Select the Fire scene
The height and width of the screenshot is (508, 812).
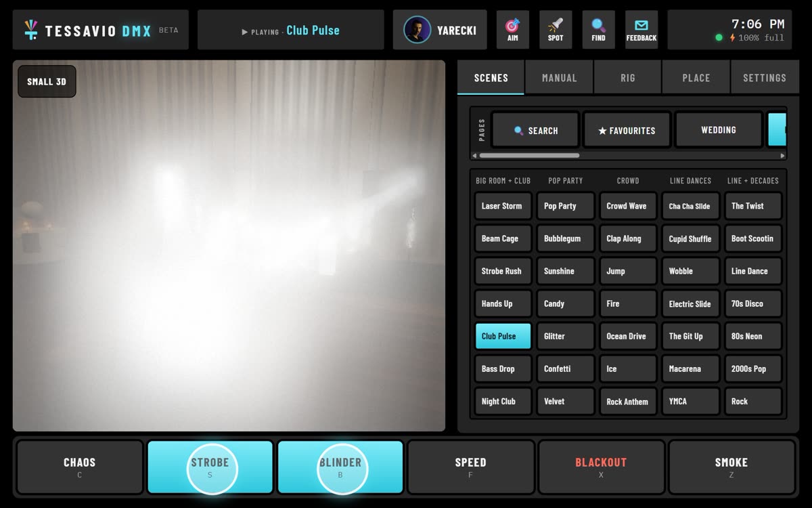[628, 303]
